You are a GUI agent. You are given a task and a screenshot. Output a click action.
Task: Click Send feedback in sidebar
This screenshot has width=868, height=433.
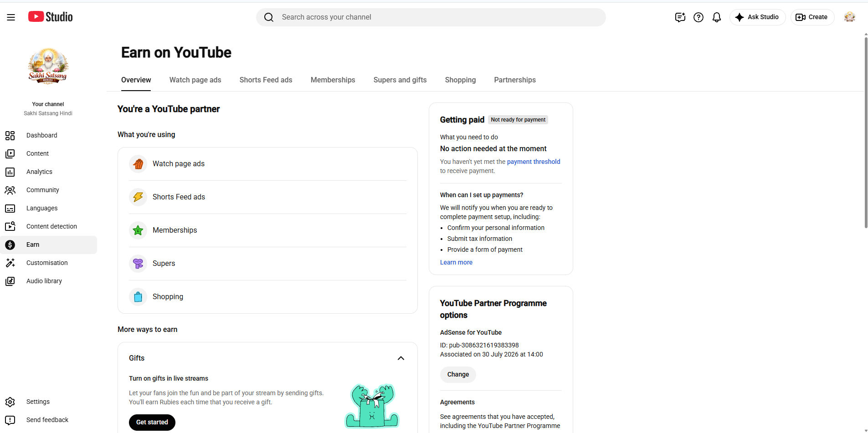point(48,420)
